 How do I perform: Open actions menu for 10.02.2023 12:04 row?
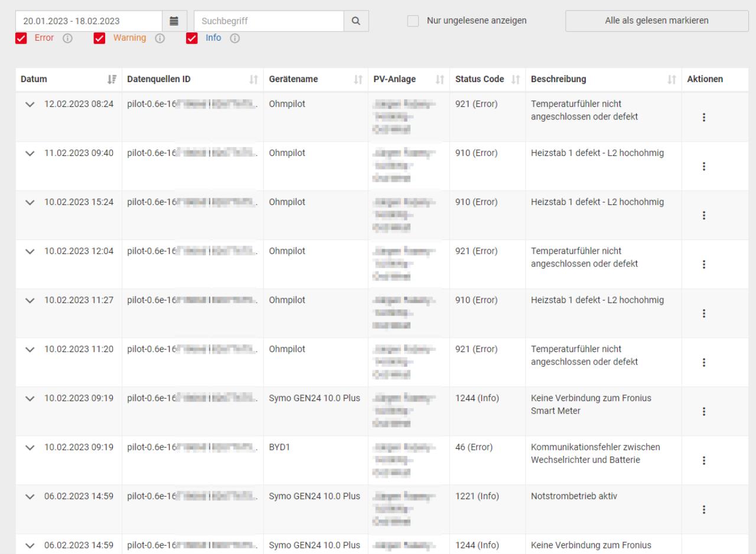[x=703, y=265]
